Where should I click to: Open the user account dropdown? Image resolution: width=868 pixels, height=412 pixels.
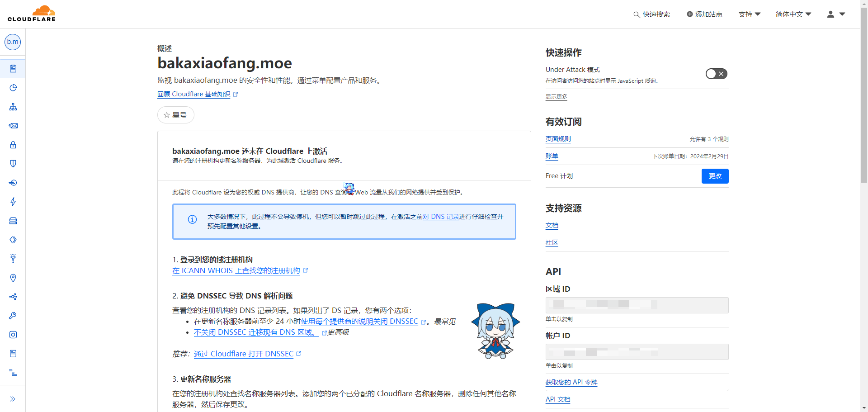pyautogui.click(x=836, y=14)
